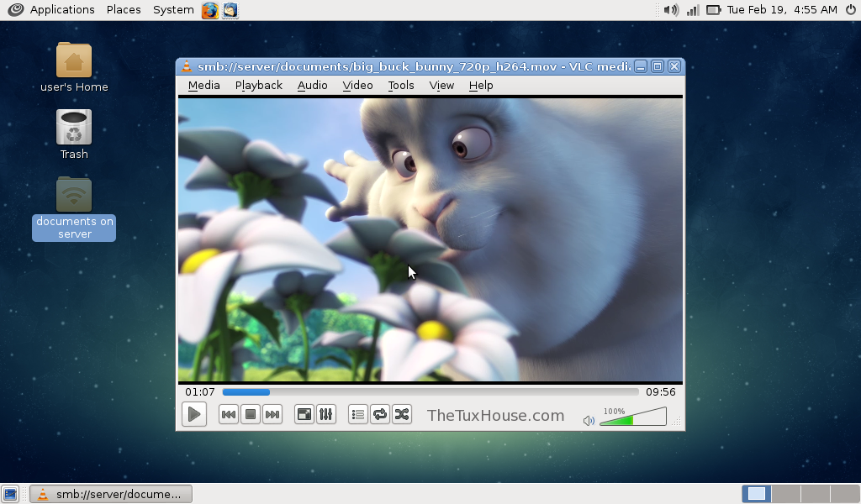Show the playlist

click(x=358, y=415)
